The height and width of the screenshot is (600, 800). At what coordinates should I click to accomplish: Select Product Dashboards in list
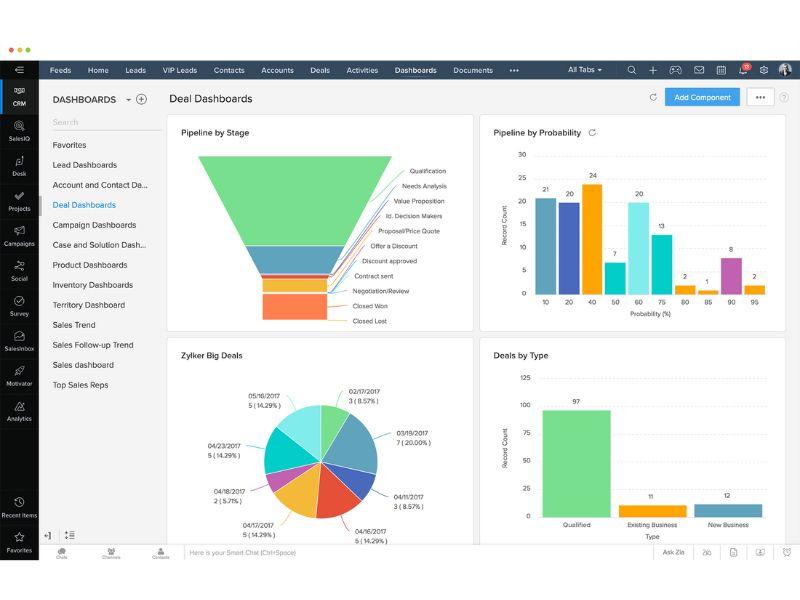click(90, 265)
